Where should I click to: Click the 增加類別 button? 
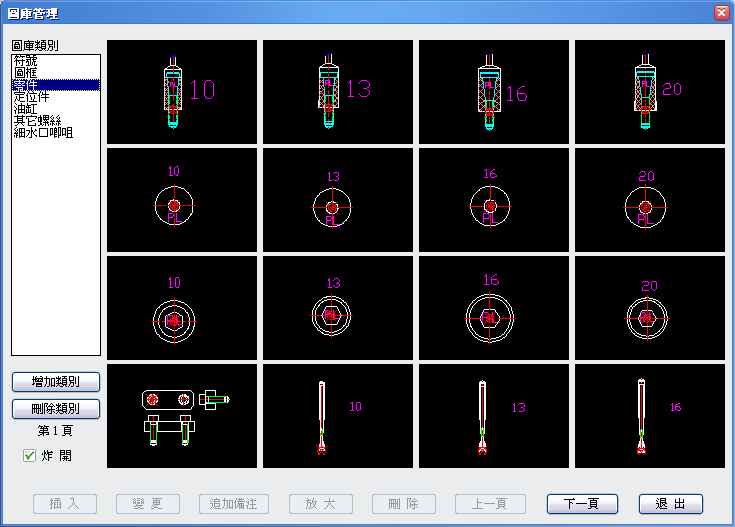pos(56,382)
